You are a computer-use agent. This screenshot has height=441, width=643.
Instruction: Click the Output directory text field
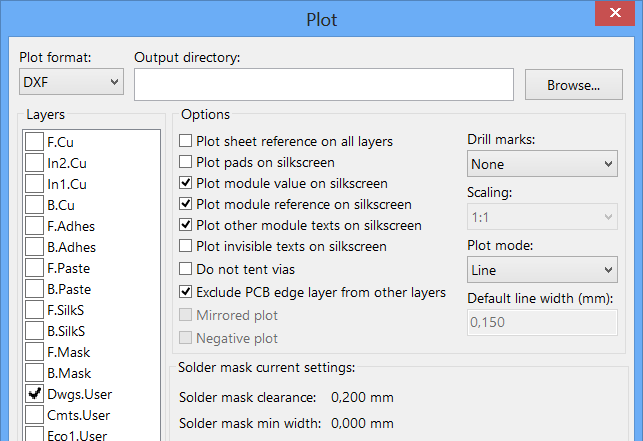323,85
